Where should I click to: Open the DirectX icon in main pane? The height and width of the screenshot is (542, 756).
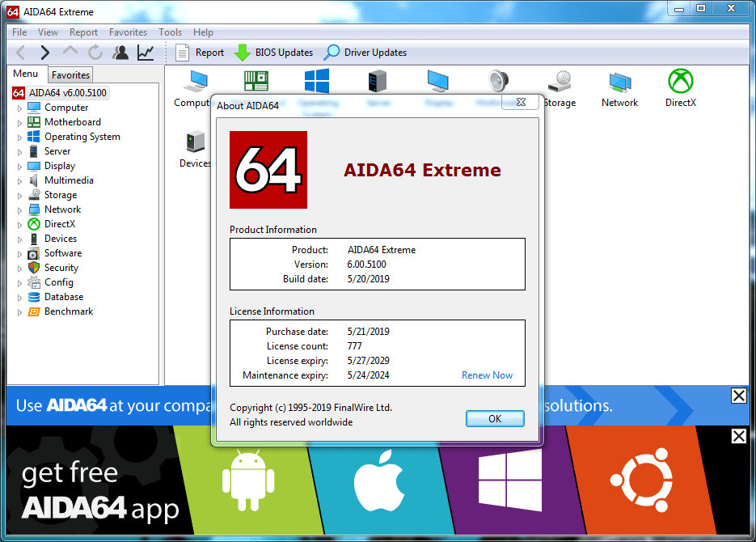click(680, 81)
